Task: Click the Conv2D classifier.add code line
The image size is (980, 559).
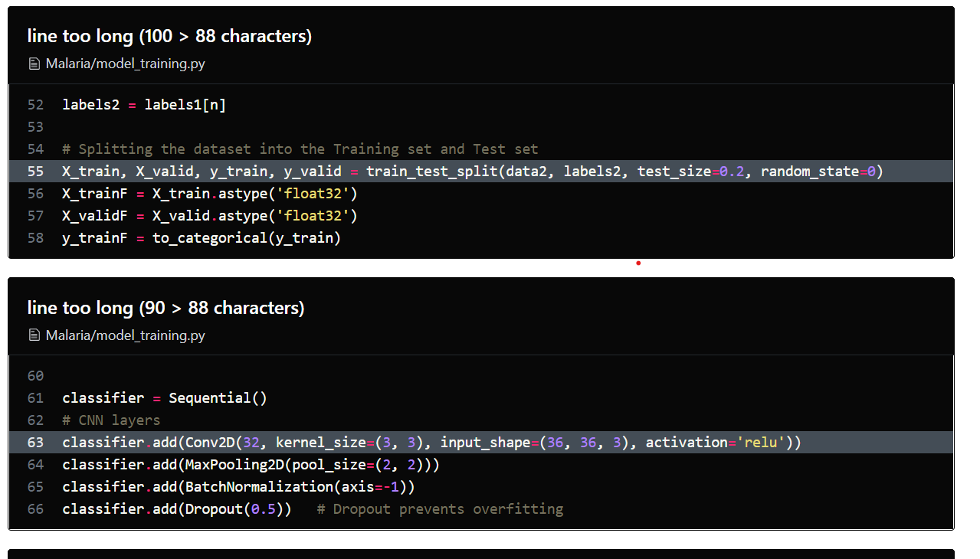Action: pyautogui.click(x=432, y=443)
